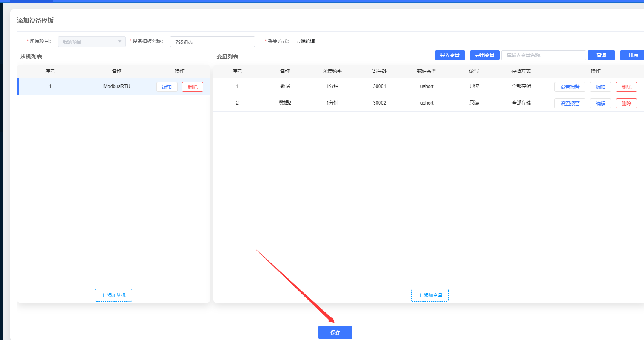Edit the ModbusRTU slave entry

[167, 87]
